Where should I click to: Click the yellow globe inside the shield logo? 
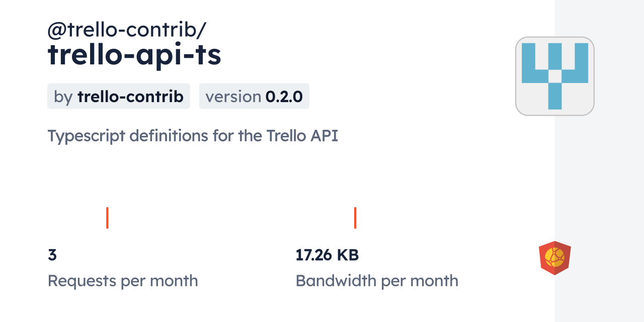coord(554,257)
